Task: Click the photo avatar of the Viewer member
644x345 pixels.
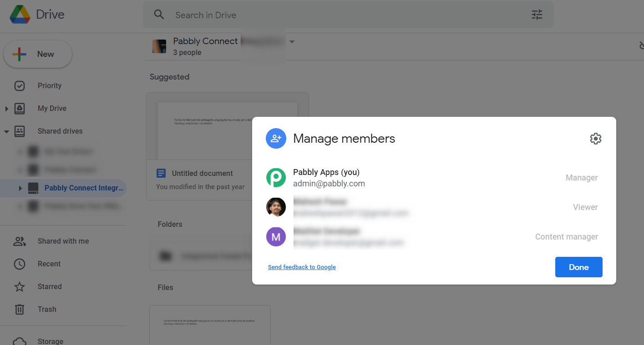Action: click(276, 207)
